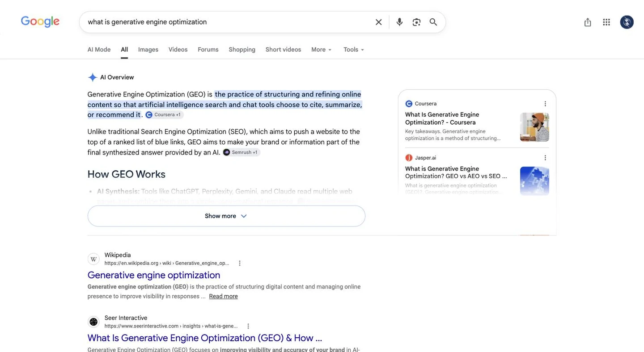The height and width of the screenshot is (352, 644).
Task: Click the Wikipedia favicon
Action: pyautogui.click(x=93, y=259)
